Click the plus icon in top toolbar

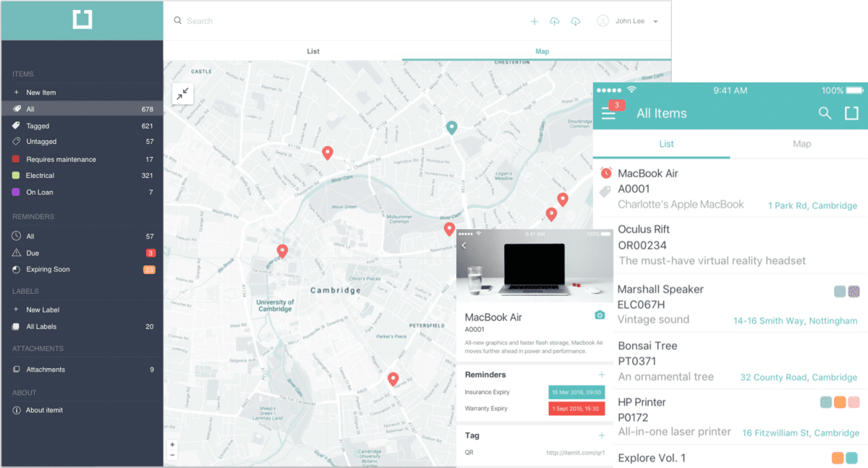tap(535, 22)
